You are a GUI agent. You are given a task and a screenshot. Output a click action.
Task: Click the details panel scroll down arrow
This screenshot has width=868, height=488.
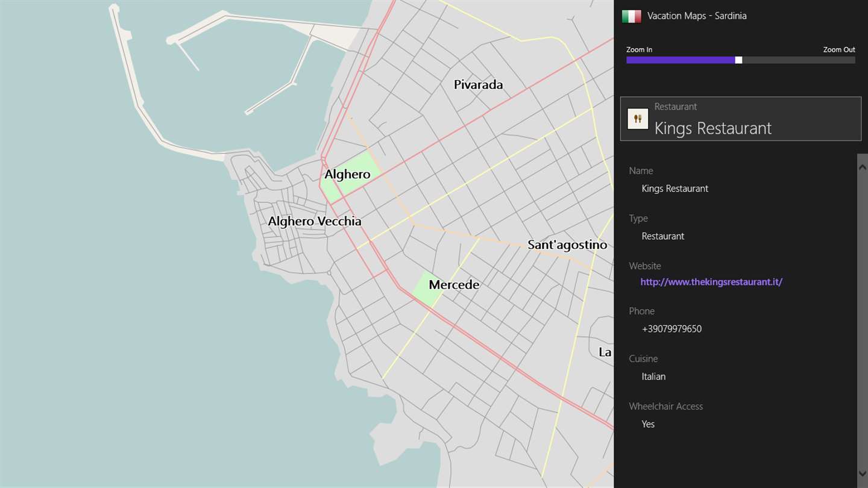(x=863, y=474)
